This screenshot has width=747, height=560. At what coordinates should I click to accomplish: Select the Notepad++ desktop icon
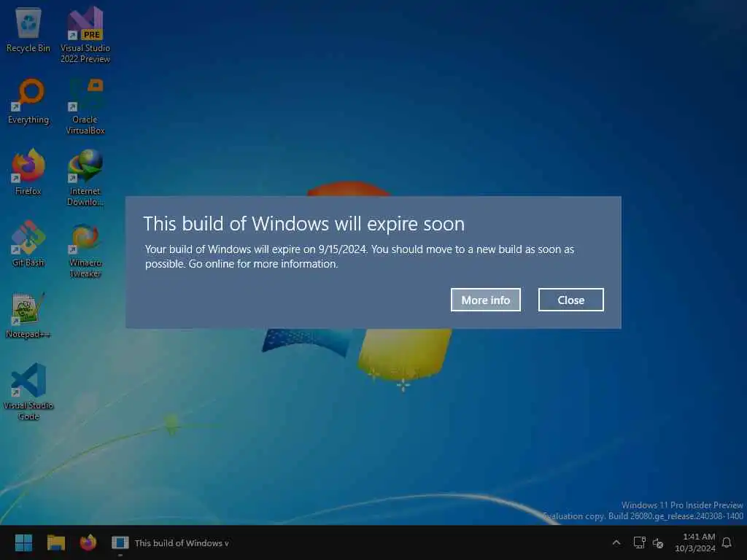pos(28,315)
